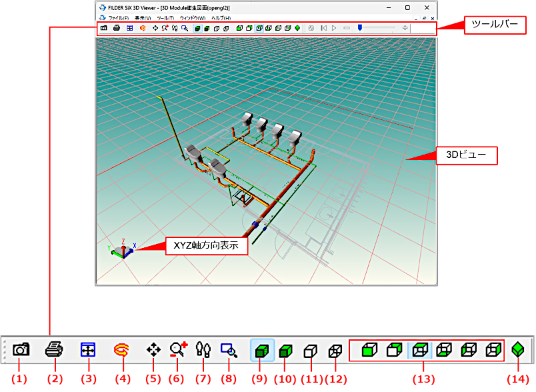The image size is (536, 392).
Task: Select the zoom-window magnifier icon in enlarged toolbar
Action: [x=229, y=349]
